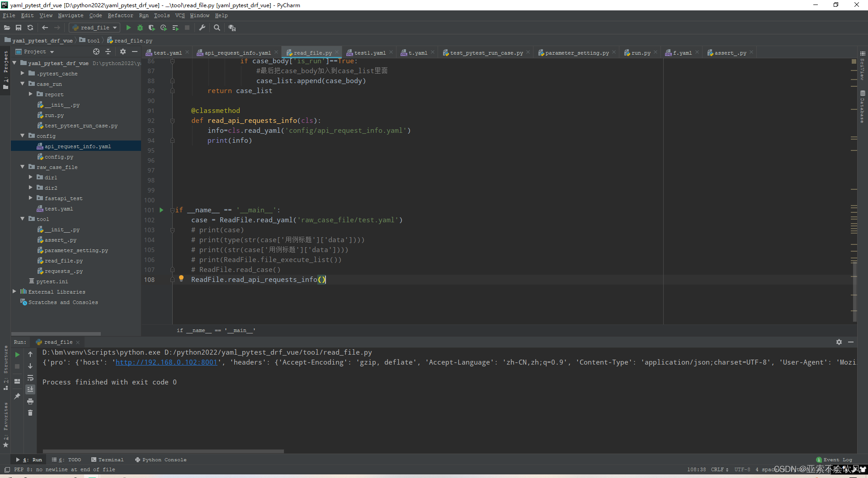Open the read_file run configuration dropdown
The height and width of the screenshot is (478, 868).
coord(94,28)
